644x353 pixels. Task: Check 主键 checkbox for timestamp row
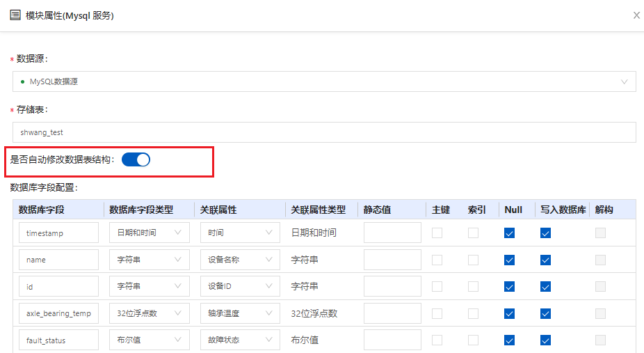(437, 233)
